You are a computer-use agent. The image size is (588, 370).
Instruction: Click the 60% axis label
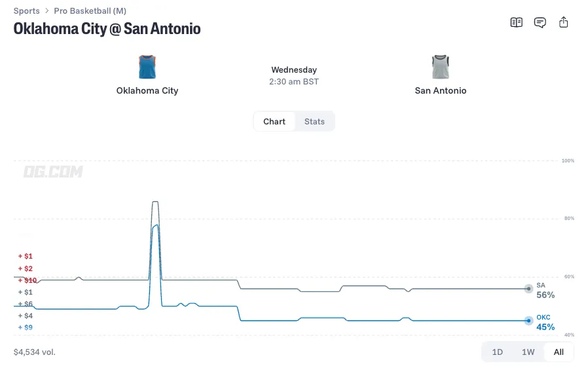[569, 276]
